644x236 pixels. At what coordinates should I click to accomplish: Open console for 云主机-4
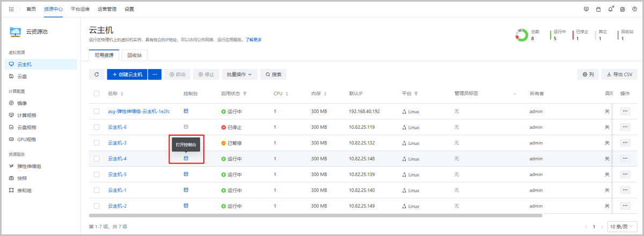[x=186, y=158]
